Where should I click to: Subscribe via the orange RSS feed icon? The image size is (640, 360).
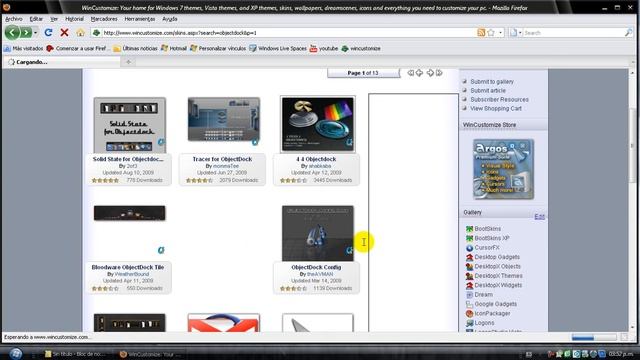pos(481,33)
